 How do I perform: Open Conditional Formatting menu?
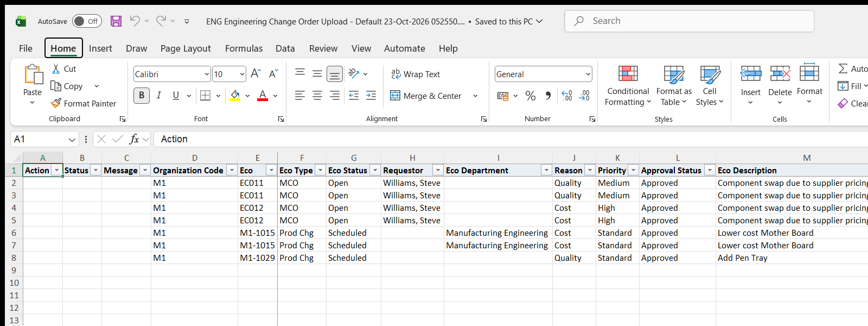(x=628, y=86)
